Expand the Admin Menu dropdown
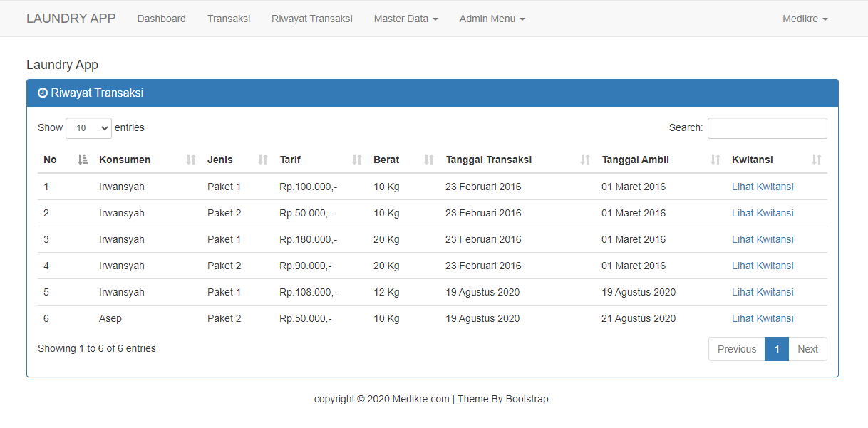 (x=492, y=19)
